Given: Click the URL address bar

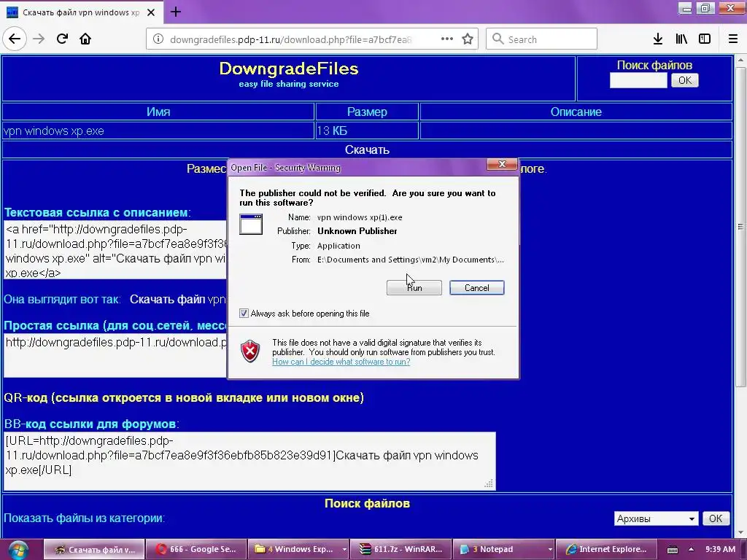Looking at the screenshot, I should click(x=290, y=39).
